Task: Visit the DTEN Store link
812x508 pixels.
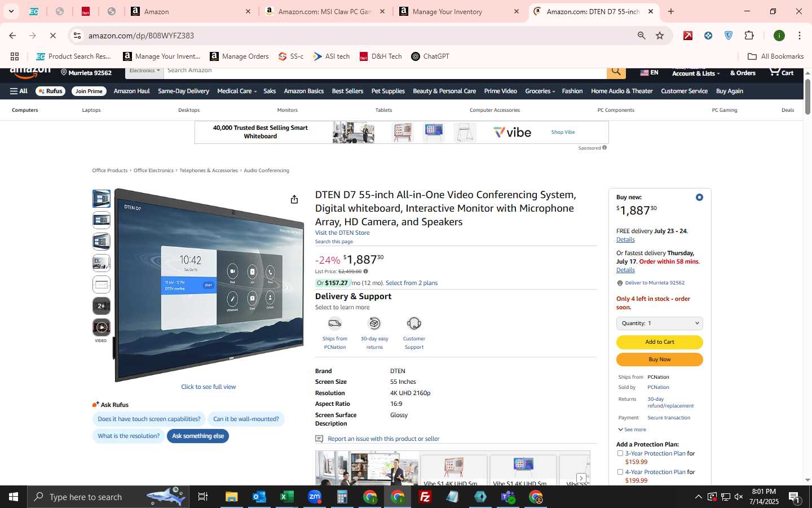Action: click(x=342, y=233)
